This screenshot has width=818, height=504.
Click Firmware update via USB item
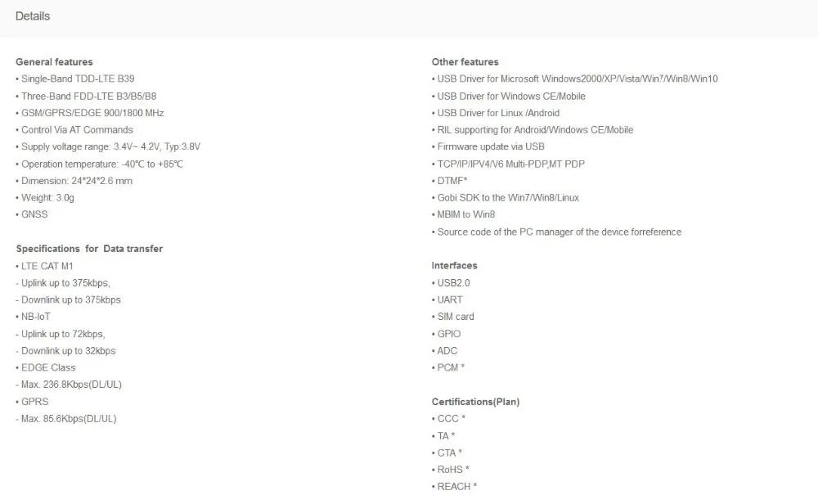488,146
